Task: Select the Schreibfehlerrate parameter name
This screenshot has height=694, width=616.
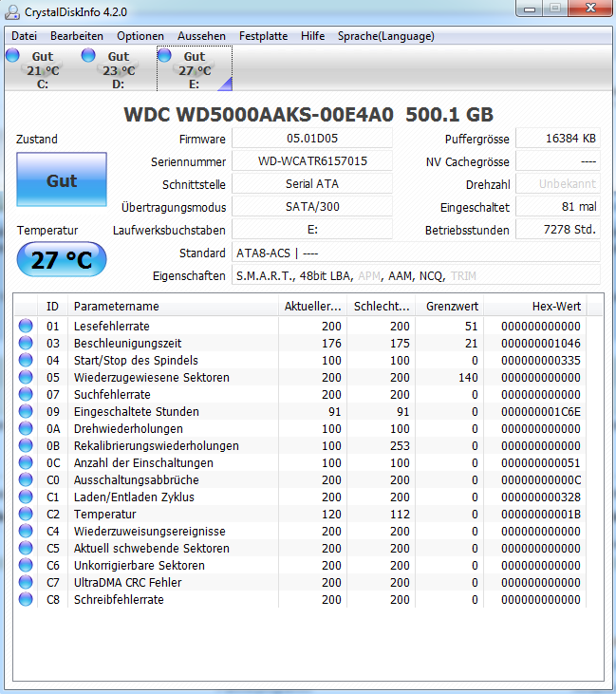Action: (119, 600)
